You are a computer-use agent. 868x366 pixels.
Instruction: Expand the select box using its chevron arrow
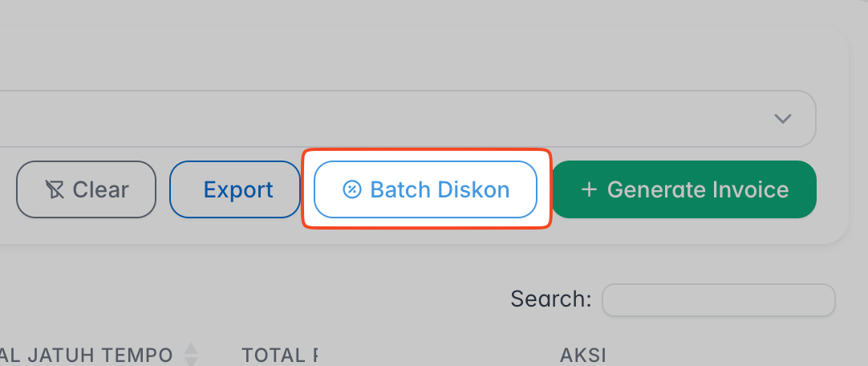point(782,119)
